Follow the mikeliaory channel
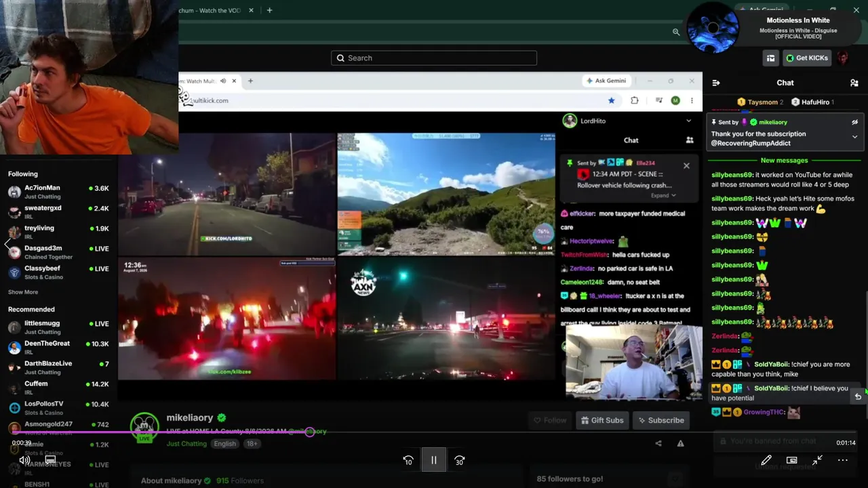 (x=550, y=420)
